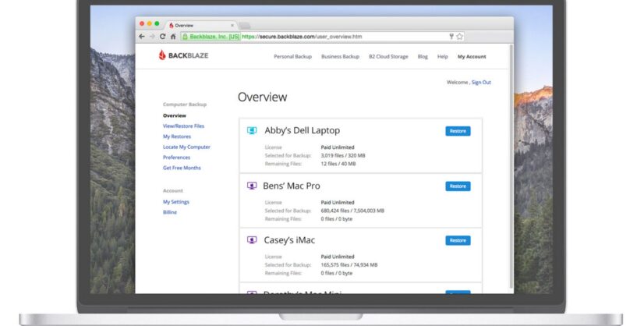Restore Bens' Mac Pro
This screenshot has height=326, width=644.
point(458,186)
